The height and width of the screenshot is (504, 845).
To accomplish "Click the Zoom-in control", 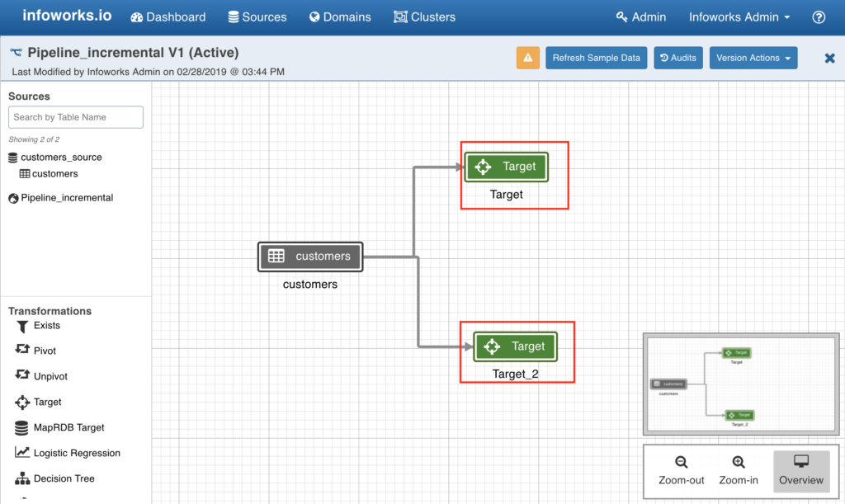I will point(738,471).
